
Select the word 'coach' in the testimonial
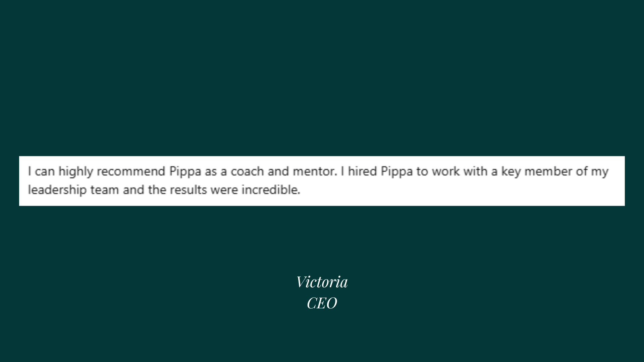[x=247, y=171]
